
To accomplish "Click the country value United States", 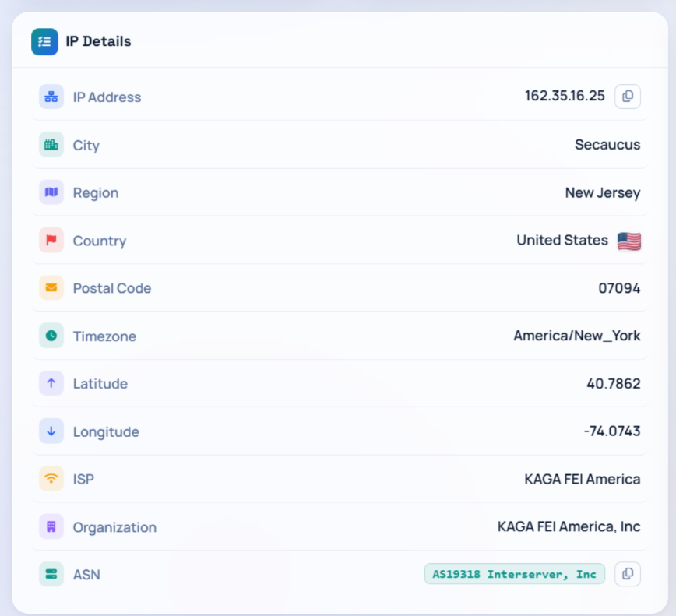I will (x=562, y=240).
